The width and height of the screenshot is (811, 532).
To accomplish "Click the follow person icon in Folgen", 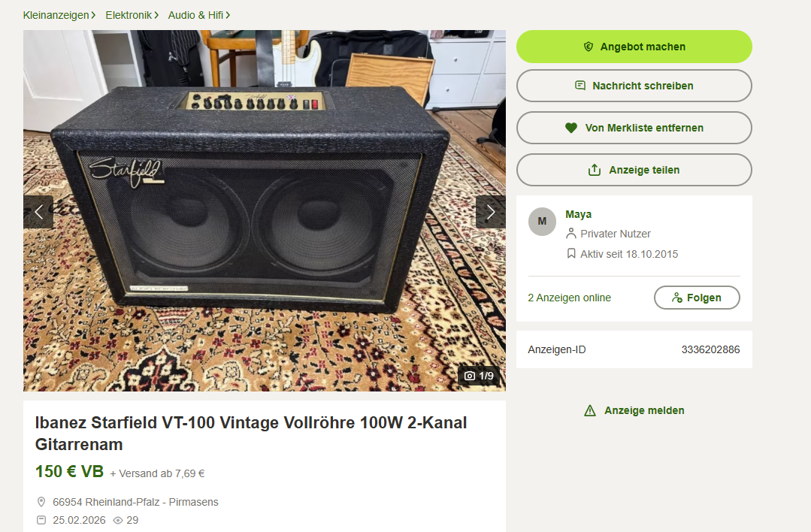I will click(676, 298).
